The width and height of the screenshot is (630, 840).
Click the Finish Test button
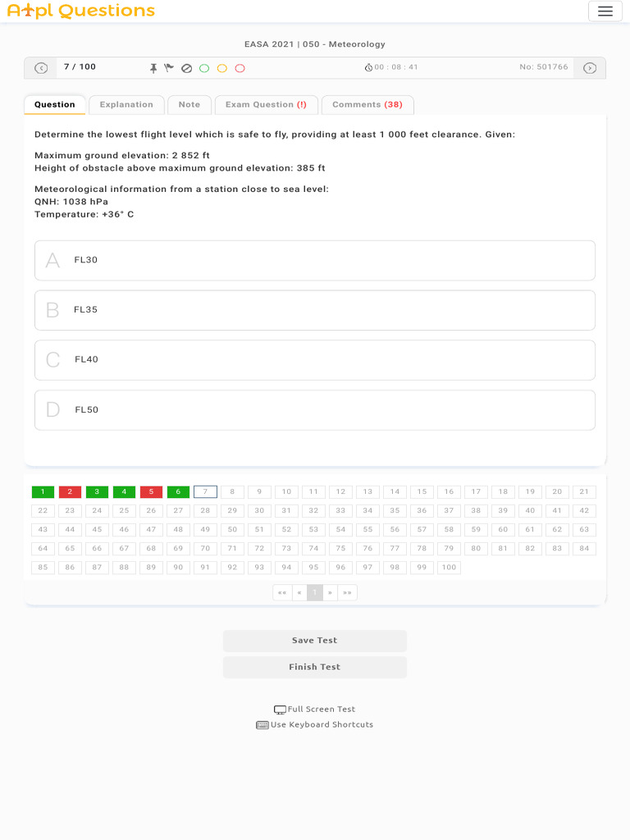pyautogui.click(x=315, y=667)
